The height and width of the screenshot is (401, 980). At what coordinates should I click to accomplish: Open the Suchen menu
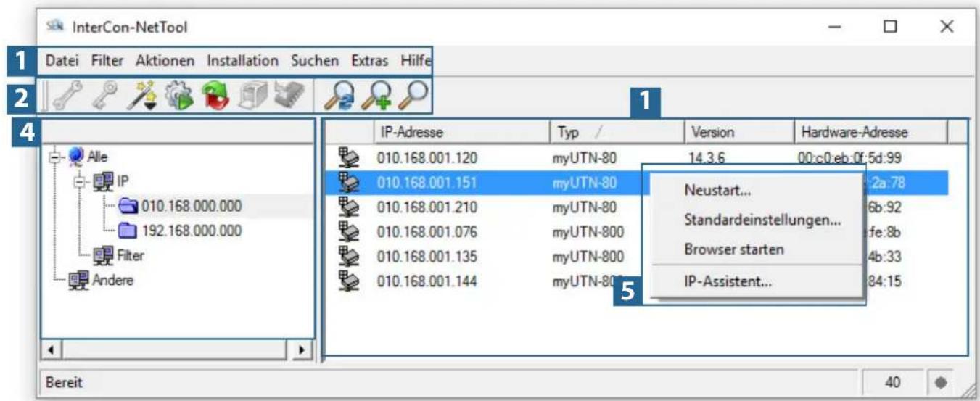tap(315, 61)
